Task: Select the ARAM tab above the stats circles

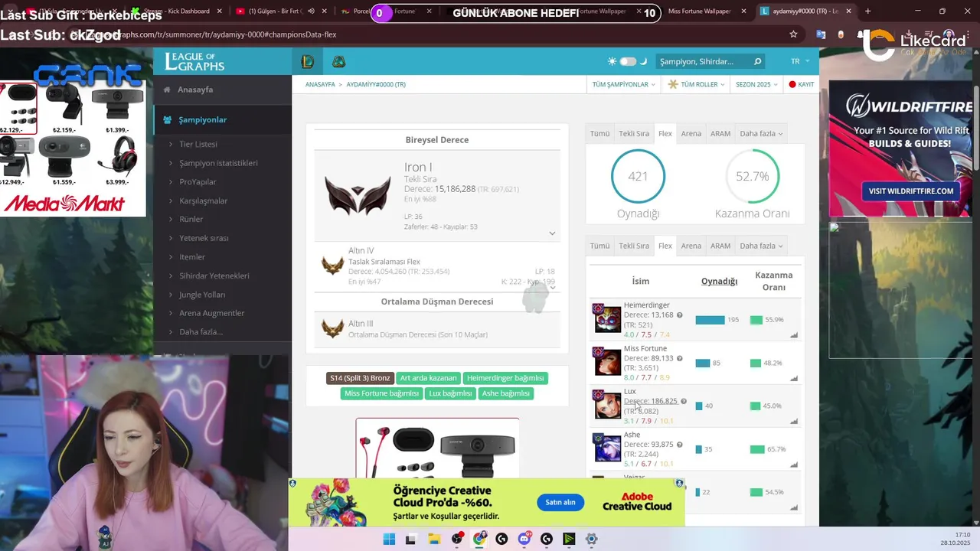Action: click(x=720, y=133)
